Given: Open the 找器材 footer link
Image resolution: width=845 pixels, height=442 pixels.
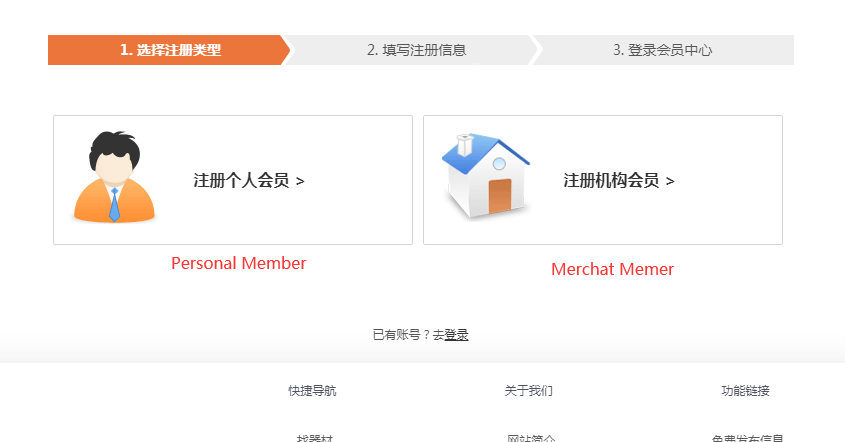Looking at the screenshot, I should tap(312, 438).
